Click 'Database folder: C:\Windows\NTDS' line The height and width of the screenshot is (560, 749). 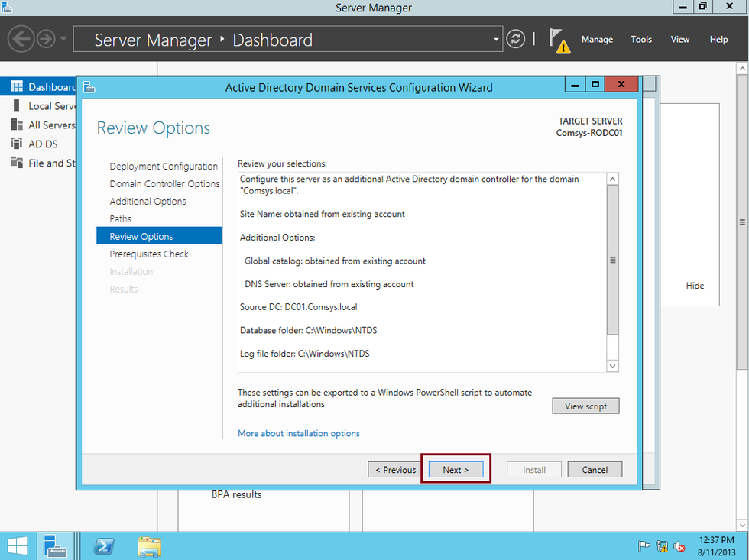point(309,330)
